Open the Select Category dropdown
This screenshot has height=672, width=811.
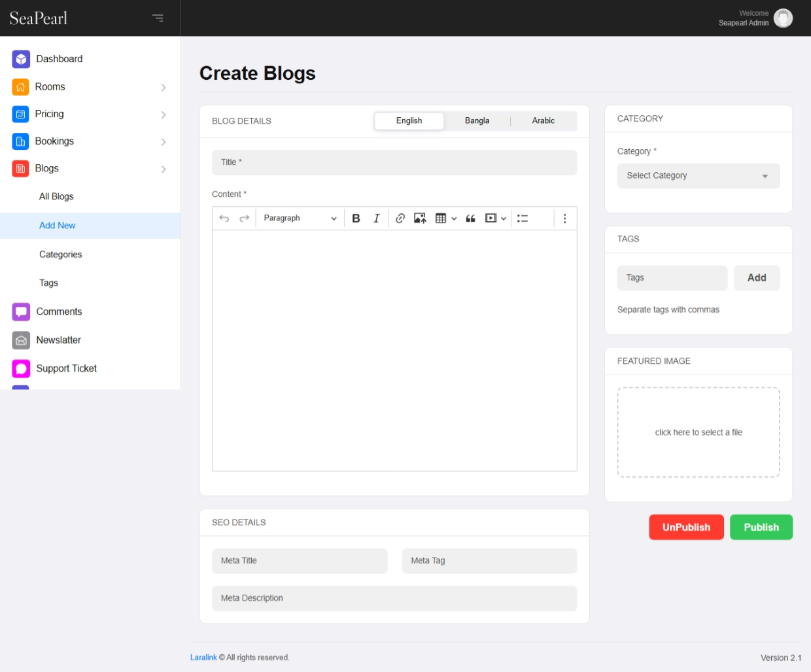(x=698, y=176)
